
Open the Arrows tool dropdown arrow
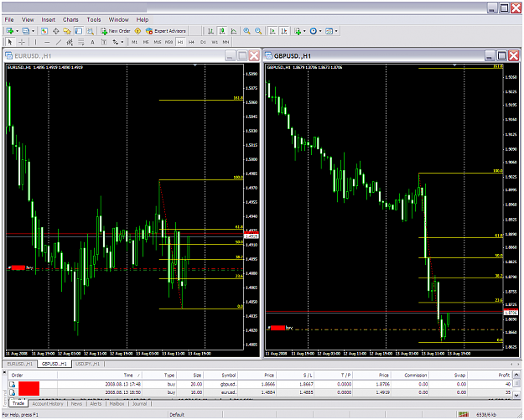122,42
